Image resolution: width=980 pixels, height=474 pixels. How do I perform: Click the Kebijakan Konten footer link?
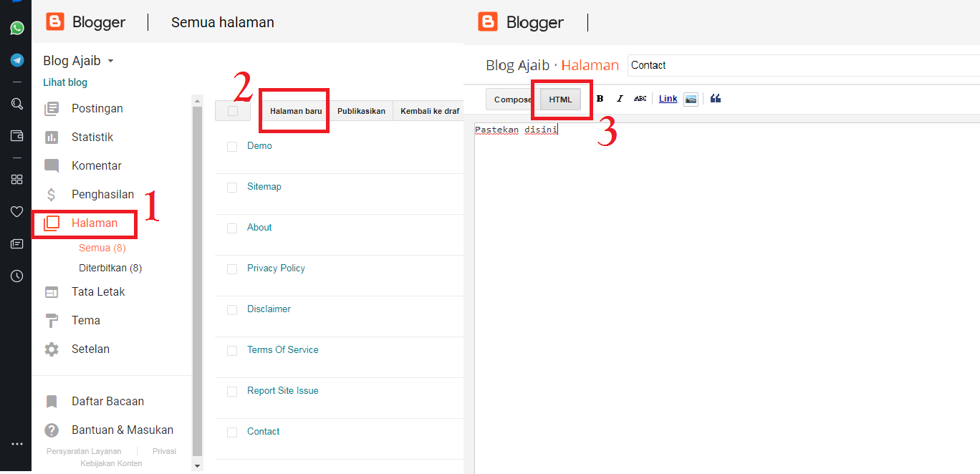(x=111, y=463)
